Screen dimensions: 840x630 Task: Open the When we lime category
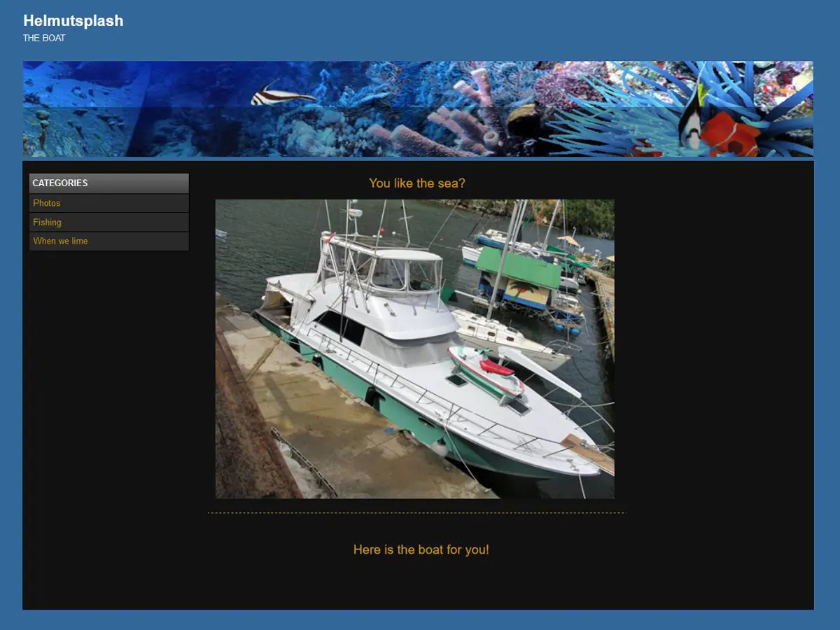(60, 241)
